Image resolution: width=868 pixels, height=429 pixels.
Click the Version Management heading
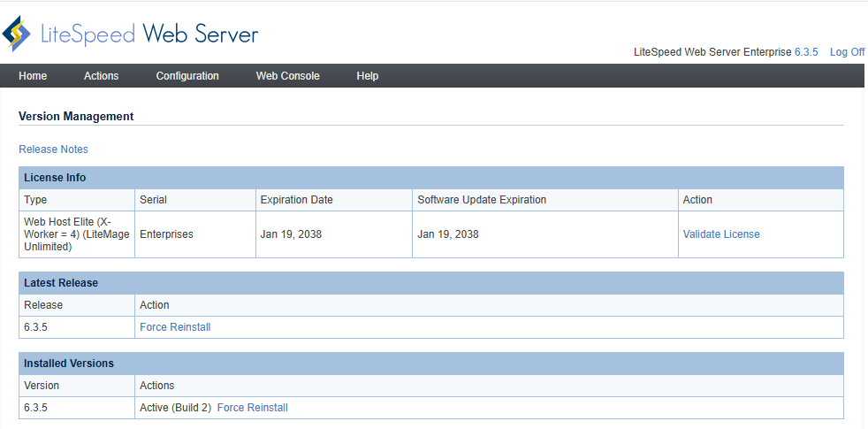(x=76, y=117)
